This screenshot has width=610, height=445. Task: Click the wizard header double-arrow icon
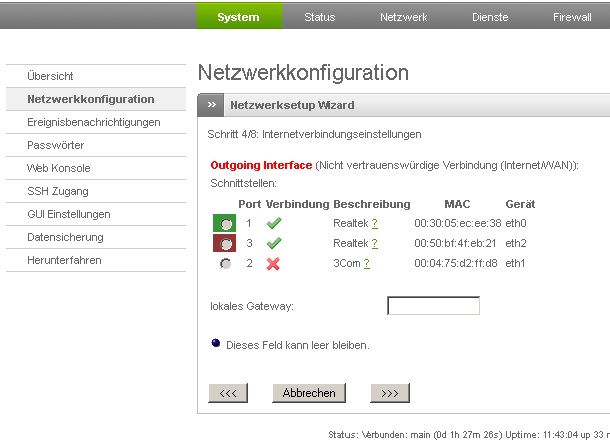(x=211, y=105)
